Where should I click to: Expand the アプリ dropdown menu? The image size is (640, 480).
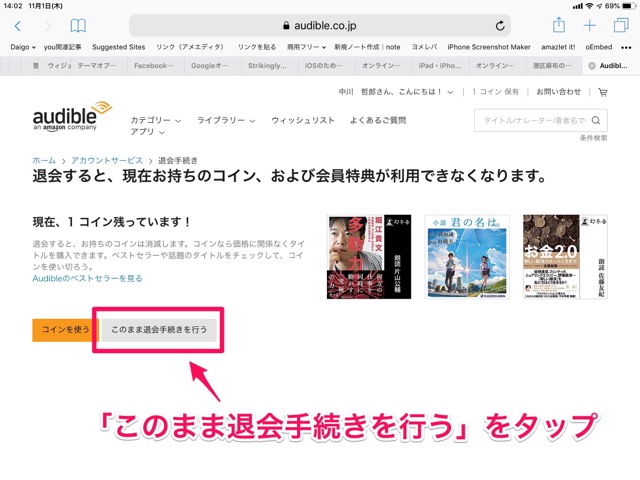(148, 132)
